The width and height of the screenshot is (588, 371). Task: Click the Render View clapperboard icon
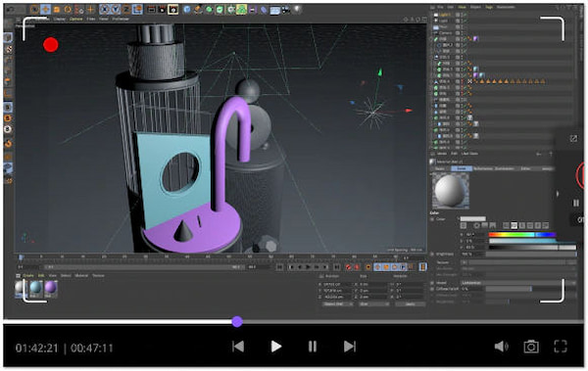[151, 10]
